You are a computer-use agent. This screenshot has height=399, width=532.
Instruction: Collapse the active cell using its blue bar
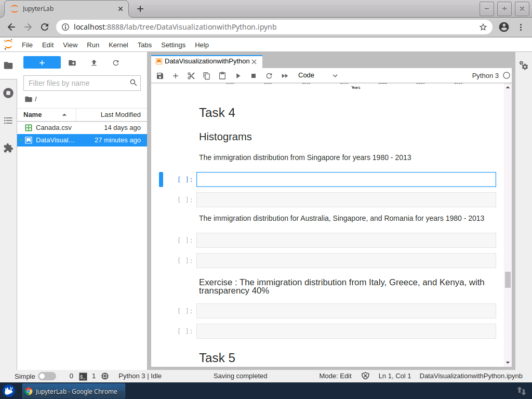click(x=161, y=179)
